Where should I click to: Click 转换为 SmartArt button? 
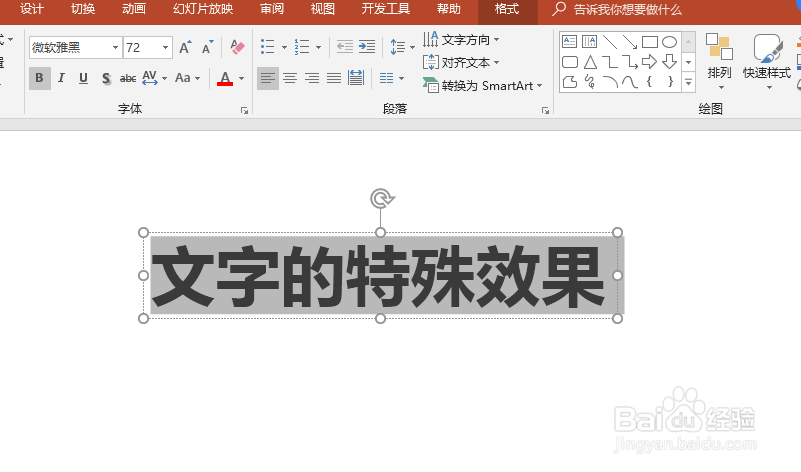pyautogui.click(x=482, y=85)
